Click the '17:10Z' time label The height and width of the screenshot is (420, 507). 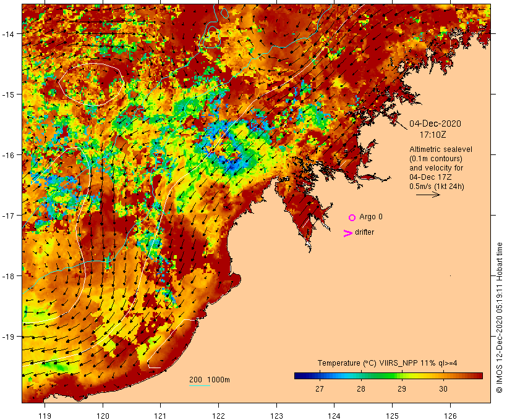pyautogui.click(x=433, y=135)
